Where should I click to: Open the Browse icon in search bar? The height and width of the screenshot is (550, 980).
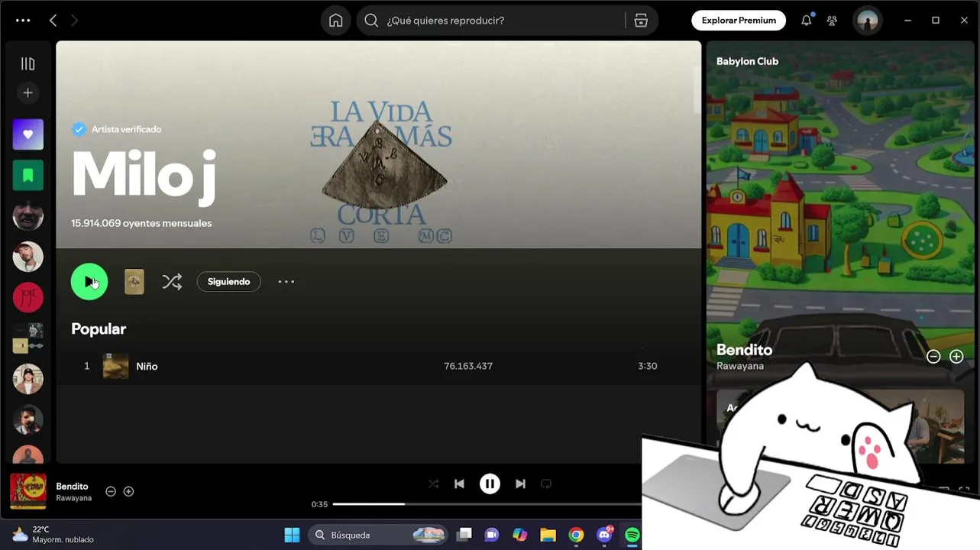point(641,21)
